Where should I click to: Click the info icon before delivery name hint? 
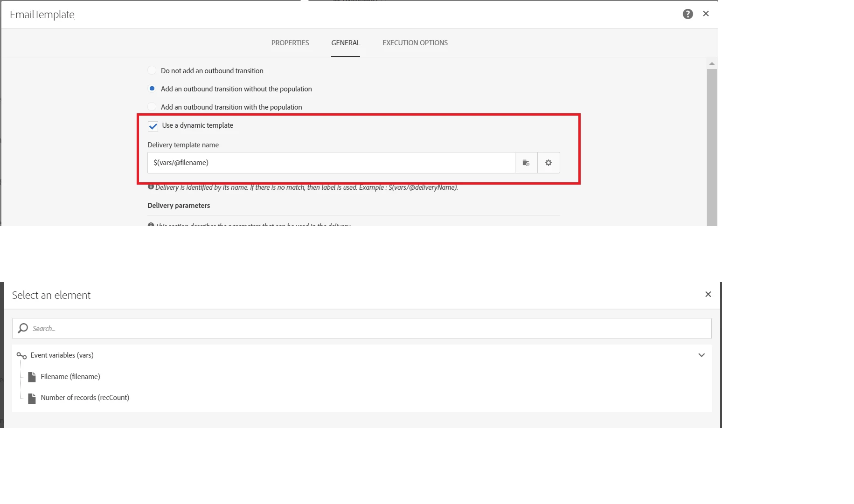click(x=151, y=187)
